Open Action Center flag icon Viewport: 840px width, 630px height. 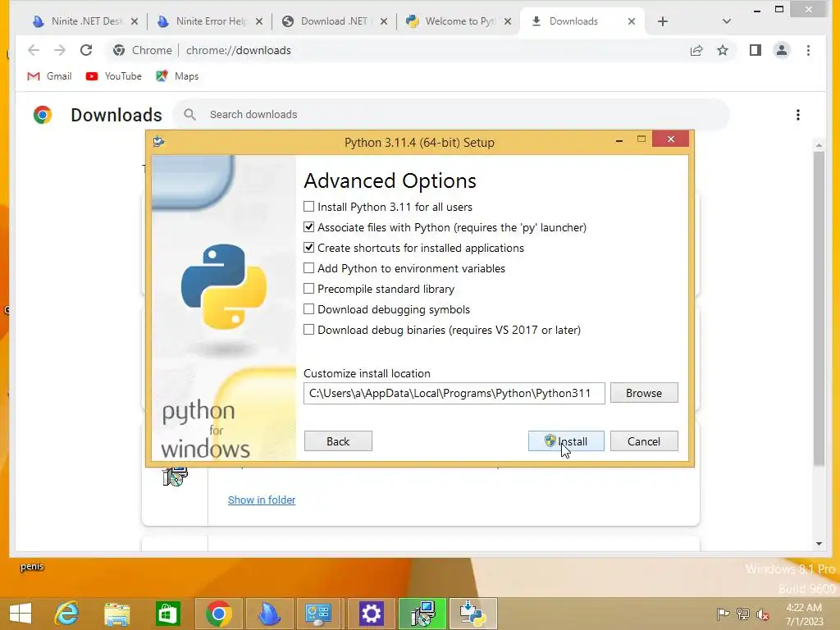point(723,614)
